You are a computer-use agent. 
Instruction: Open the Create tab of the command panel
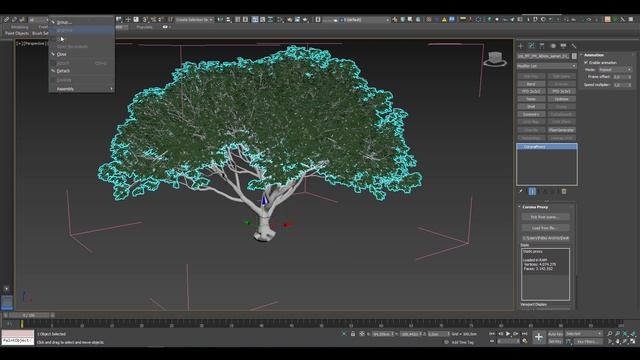(520, 46)
